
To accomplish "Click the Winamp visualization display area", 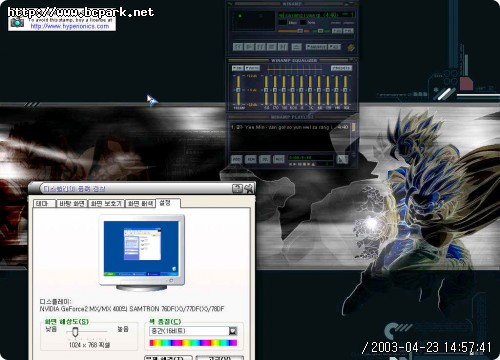I will 253,21.
